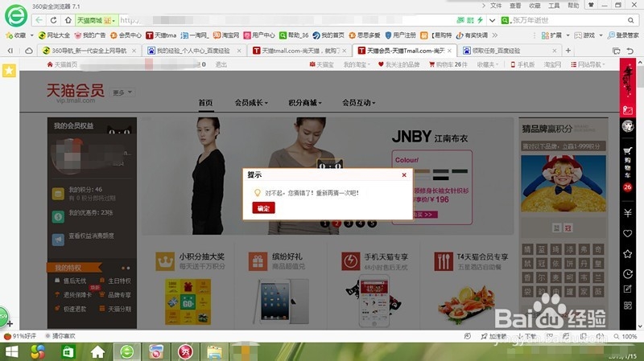Screen dimensions: 644x361
Task: Expand the 更多 dropdown next to 天猫会员
Action: [123, 92]
